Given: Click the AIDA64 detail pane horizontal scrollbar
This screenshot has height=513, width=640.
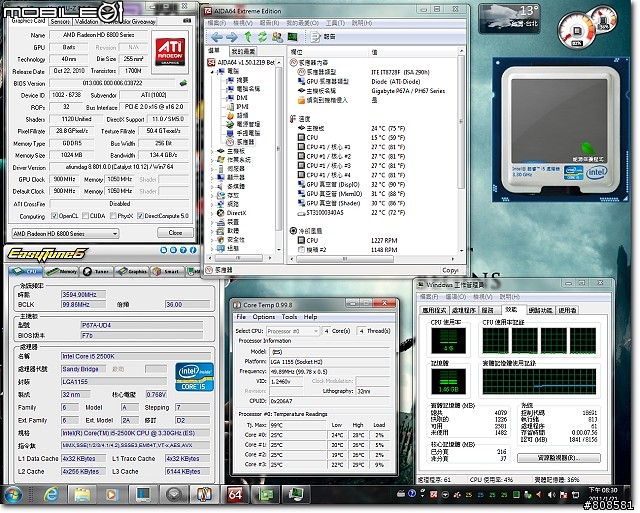Looking at the screenshot, I should click(371, 259).
